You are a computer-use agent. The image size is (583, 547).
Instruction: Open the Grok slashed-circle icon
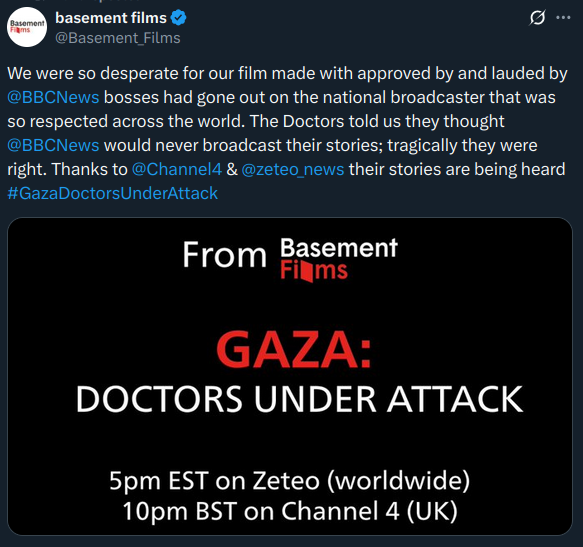pyautogui.click(x=537, y=17)
